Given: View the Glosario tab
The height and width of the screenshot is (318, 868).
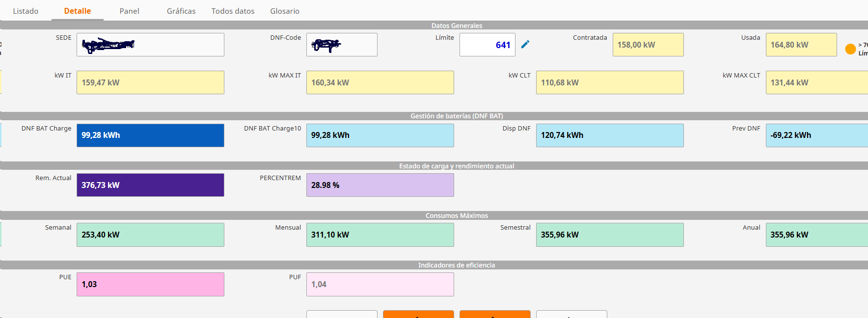Looking at the screenshot, I should point(285,11).
